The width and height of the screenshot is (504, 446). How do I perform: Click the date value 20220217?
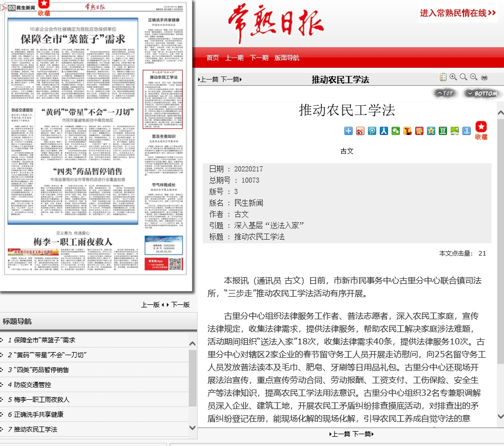248,169
